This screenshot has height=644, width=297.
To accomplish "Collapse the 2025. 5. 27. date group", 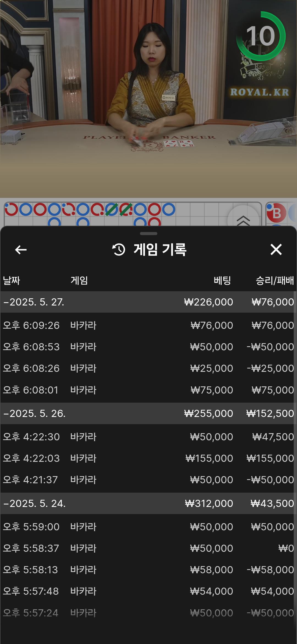I will click(34, 302).
